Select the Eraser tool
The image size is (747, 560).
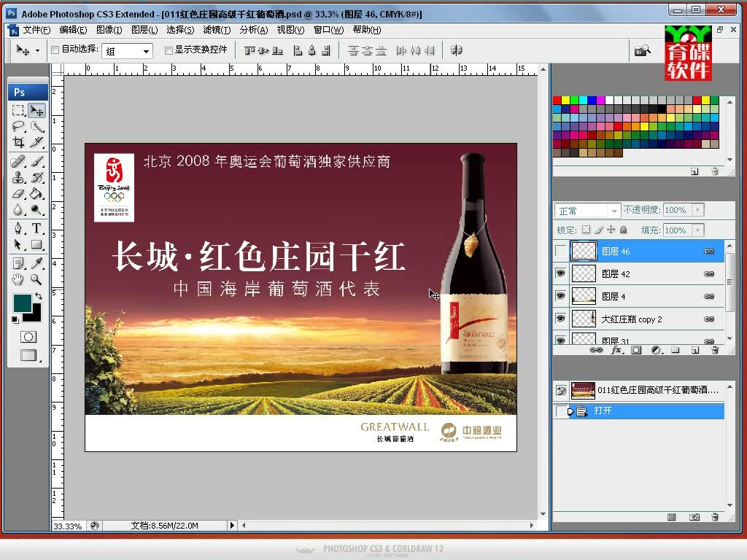point(18,194)
